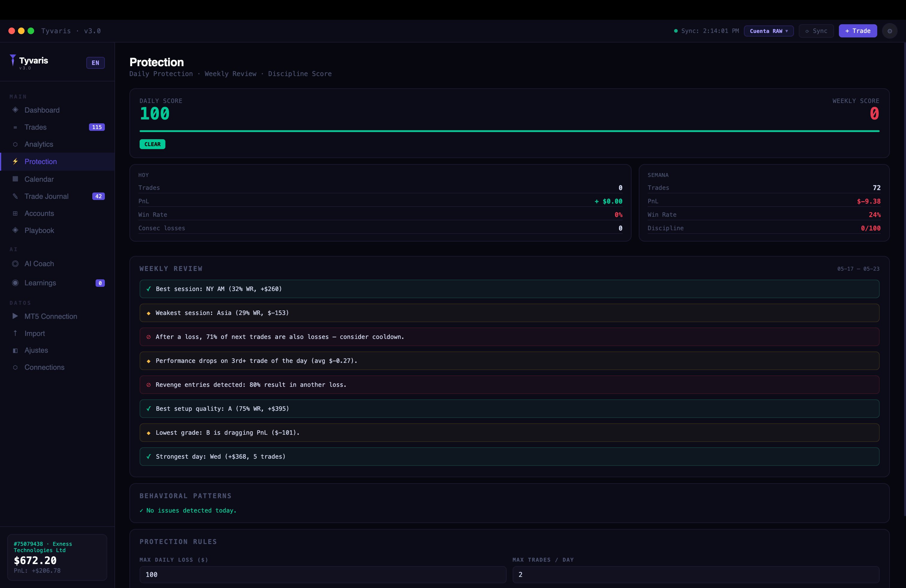Click the Dashboard diamond icon in sidebar
Screen dimensions: 906x588
click(x=15, y=110)
